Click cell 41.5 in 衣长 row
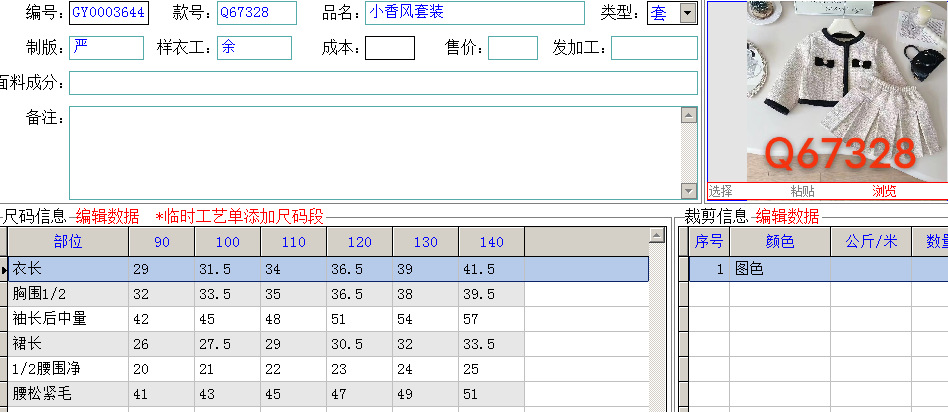The height and width of the screenshot is (412, 948). point(491,269)
